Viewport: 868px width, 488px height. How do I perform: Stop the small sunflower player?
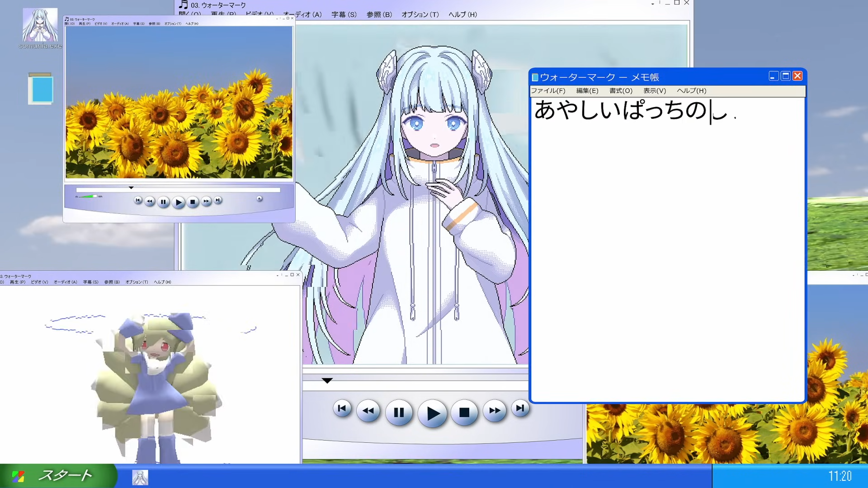(x=193, y=202)
